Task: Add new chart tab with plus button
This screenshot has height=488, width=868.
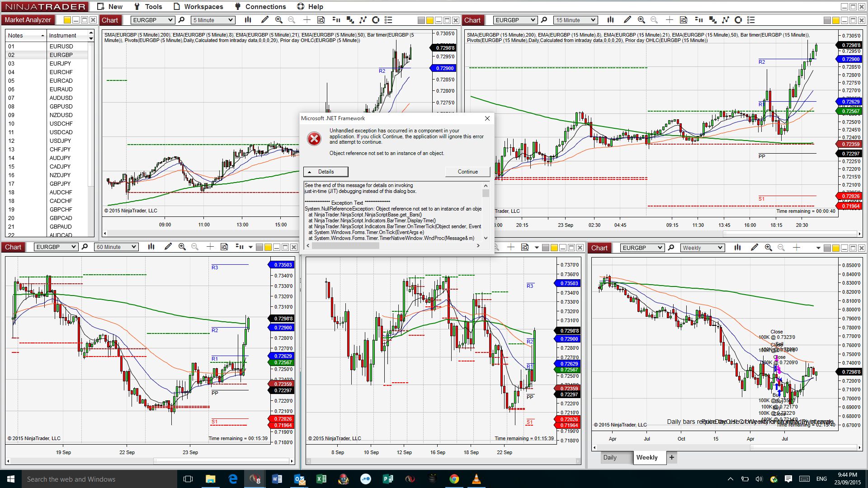Action: 672,457
